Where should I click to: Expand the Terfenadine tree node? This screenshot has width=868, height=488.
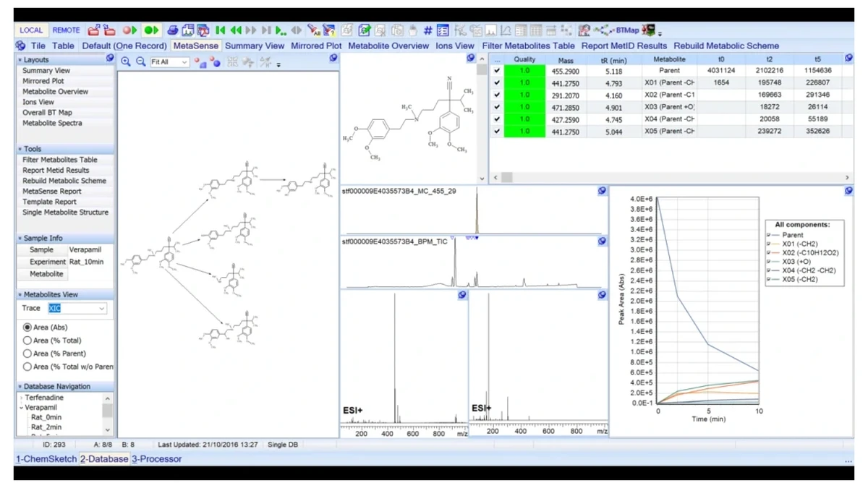[x=22, y=398]
